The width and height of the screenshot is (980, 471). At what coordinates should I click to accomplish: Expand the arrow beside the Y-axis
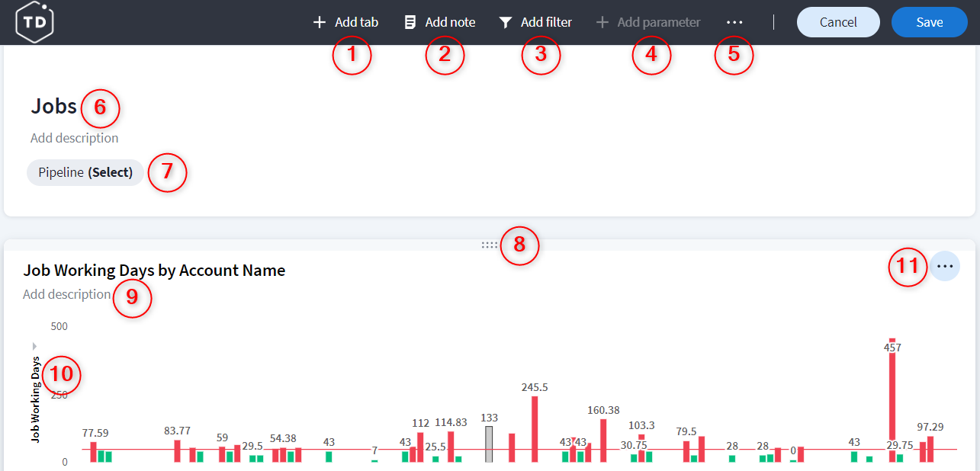34,345
